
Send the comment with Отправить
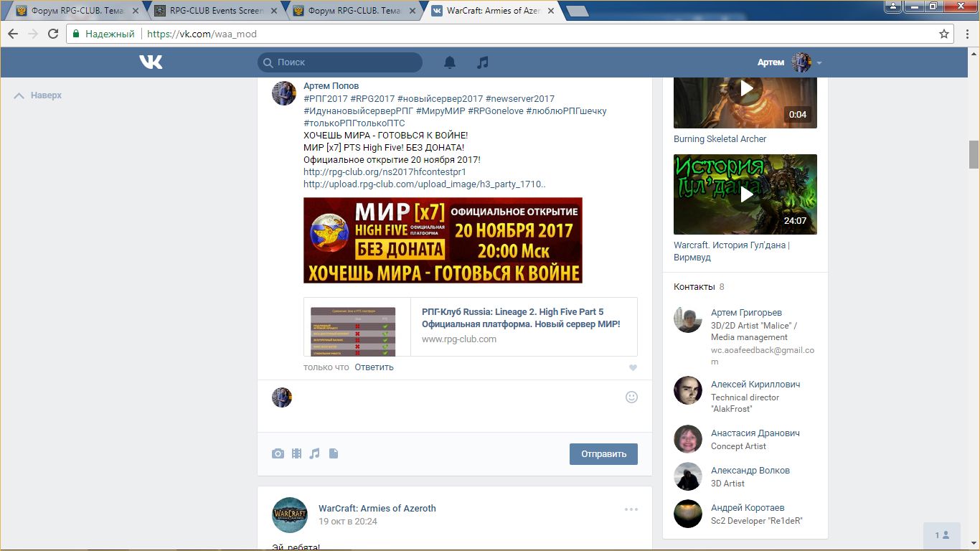603,453
